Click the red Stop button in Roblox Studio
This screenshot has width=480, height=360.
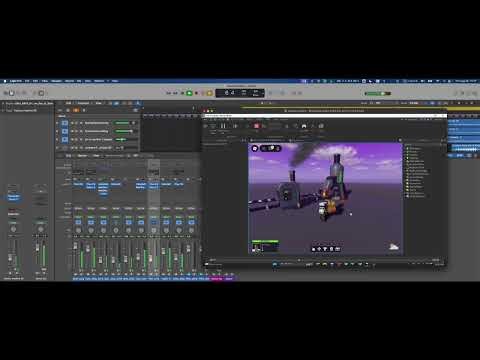coord(256,126)
